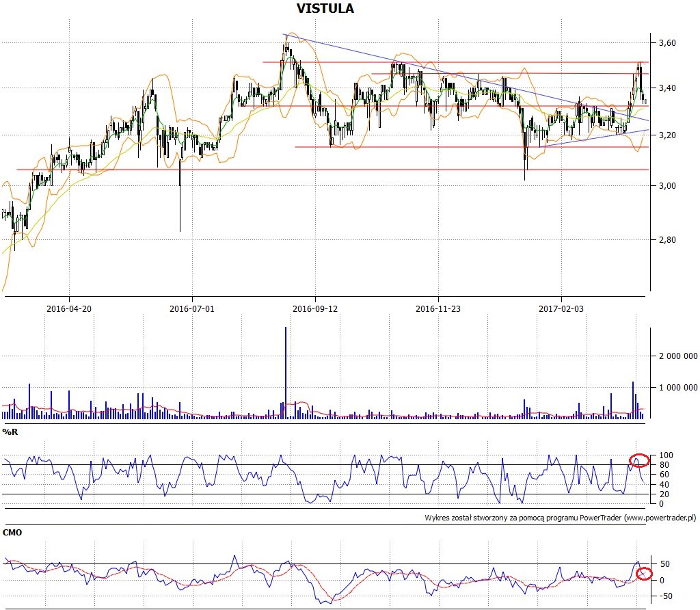The height and width of the screenshot is (610, 700).
Task: Click the VISTULA chart title
Action: point(325,8)
